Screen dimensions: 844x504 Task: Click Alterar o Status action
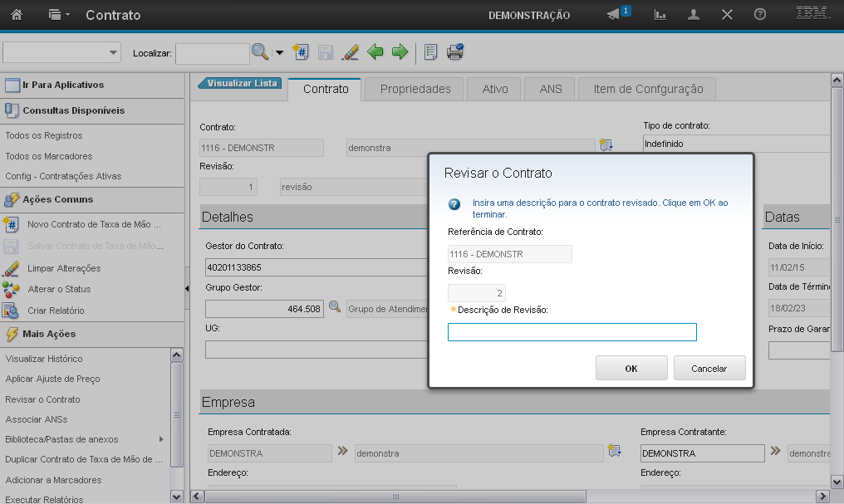point(59,289)
